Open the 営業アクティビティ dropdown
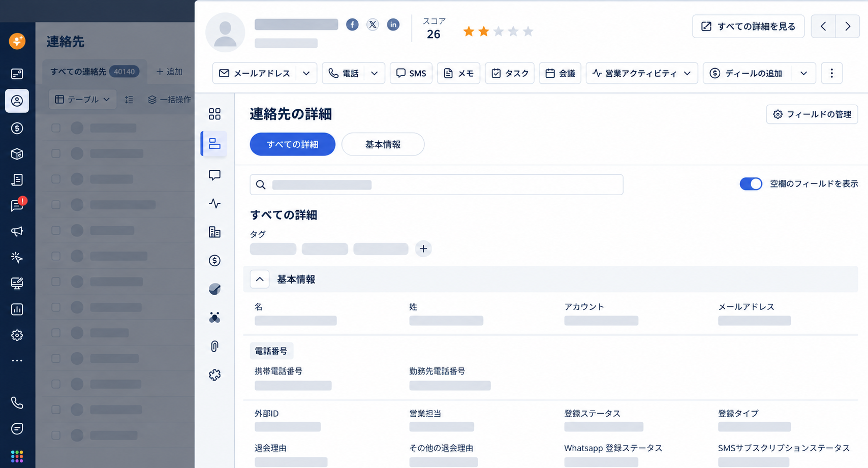 [x=642, y=73]
